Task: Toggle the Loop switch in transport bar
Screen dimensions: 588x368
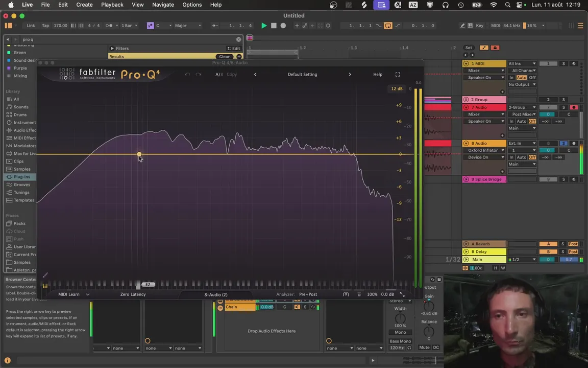Action: [x=388, y=26]
